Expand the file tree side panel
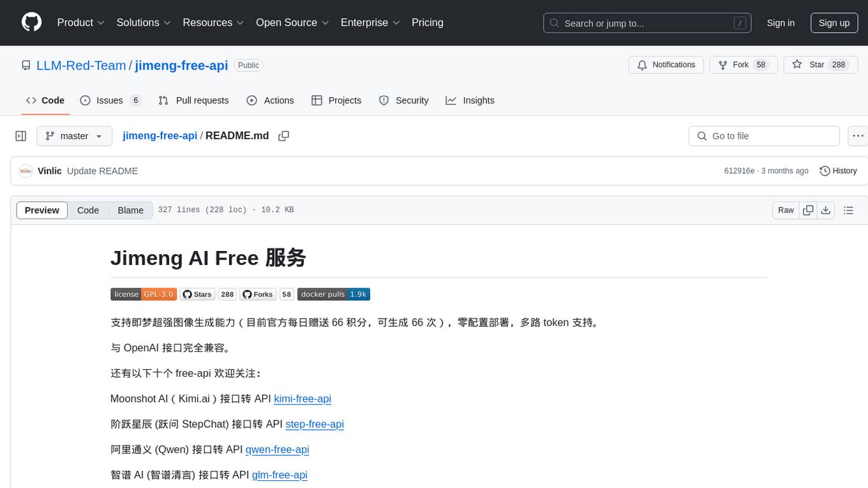868x488 pixels. (x=21, y=136)
